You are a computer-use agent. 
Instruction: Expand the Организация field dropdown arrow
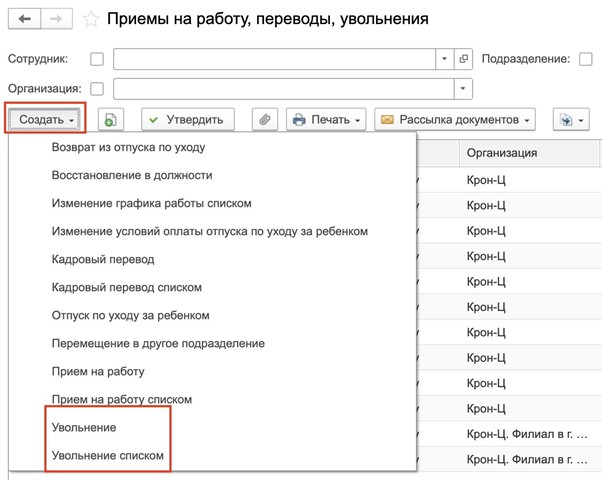click(x=462, y=89)
